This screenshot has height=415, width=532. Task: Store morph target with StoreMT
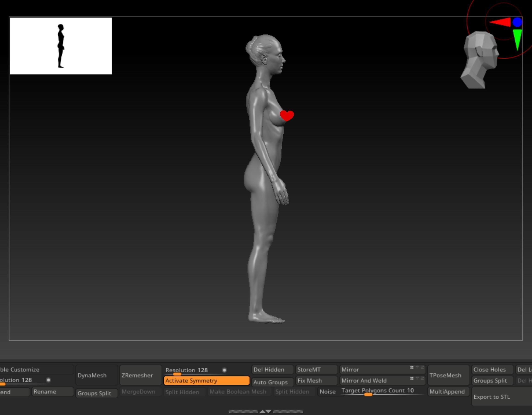point(316,370)
